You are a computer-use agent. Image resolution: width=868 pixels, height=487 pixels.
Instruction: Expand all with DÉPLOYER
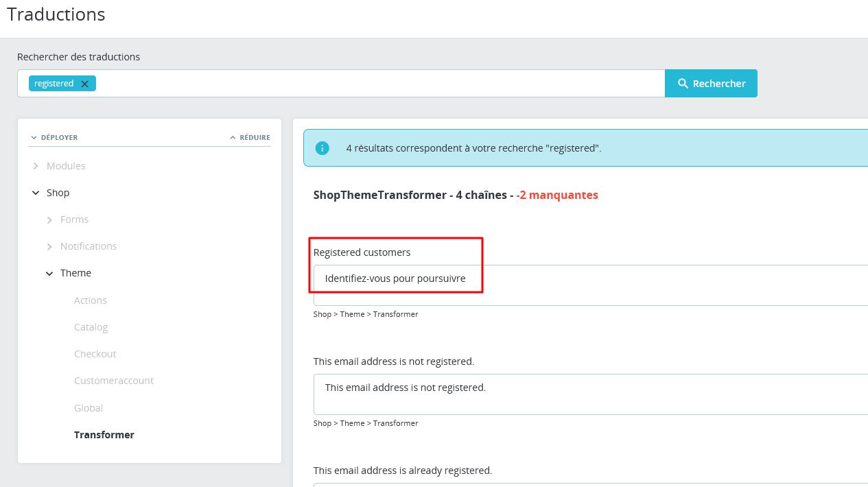tap(54, 137)
